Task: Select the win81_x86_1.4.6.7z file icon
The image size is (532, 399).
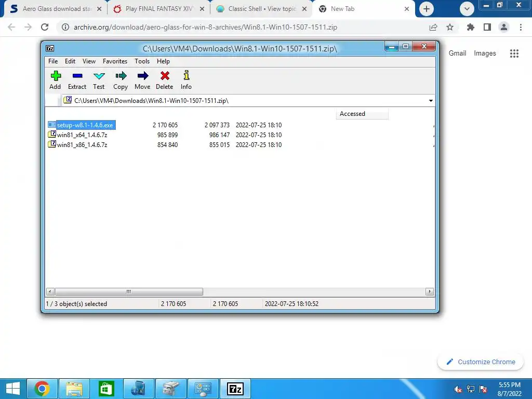Action: tap(52, 144)
